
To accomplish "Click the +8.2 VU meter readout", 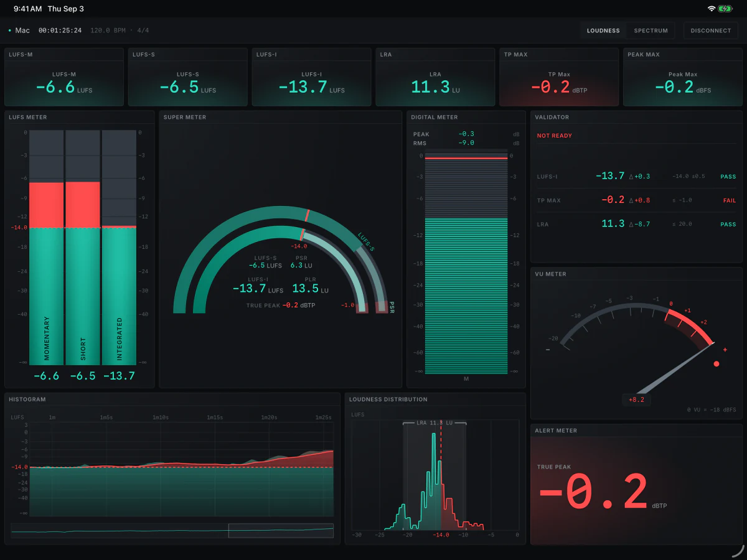I will click(636, 400).
